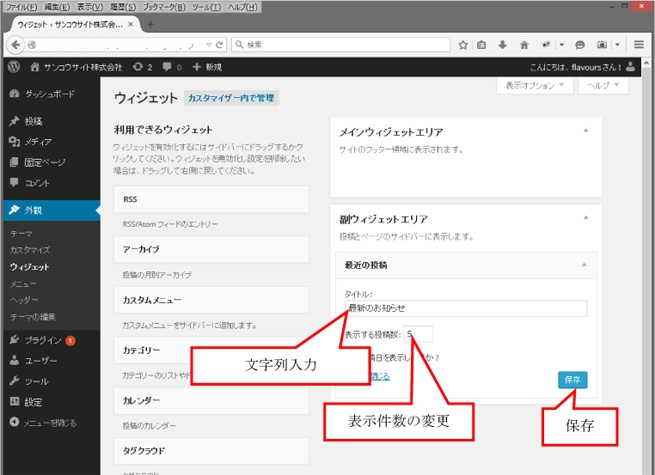Click the 新規 plus button

pyautogui.click(x=207, y=67)
